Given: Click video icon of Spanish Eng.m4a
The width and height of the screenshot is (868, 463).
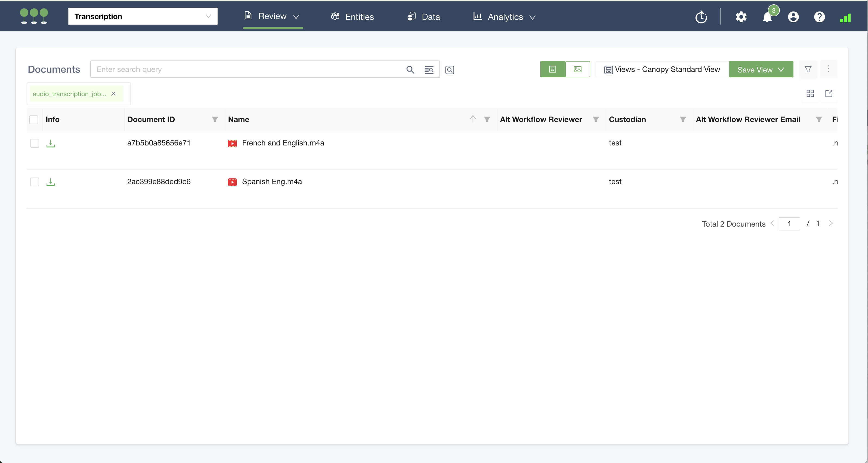Looking at the screenshot, I should (x=232, y=182).
